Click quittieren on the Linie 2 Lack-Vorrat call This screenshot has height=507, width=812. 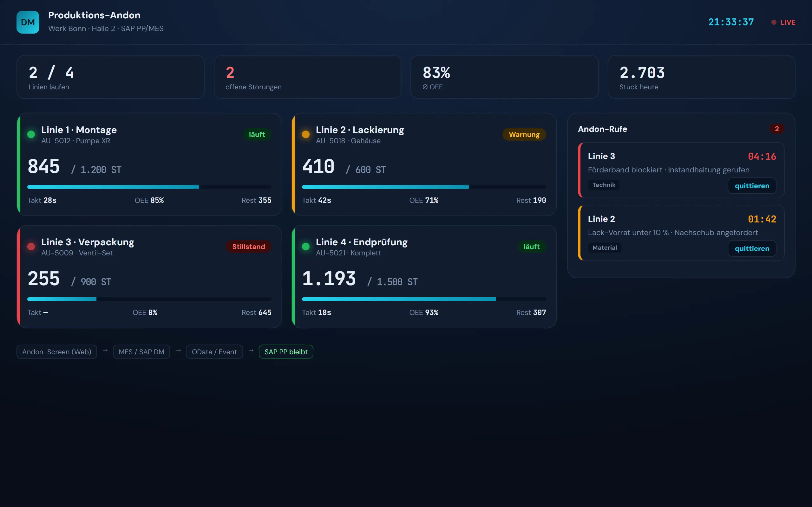752,248
